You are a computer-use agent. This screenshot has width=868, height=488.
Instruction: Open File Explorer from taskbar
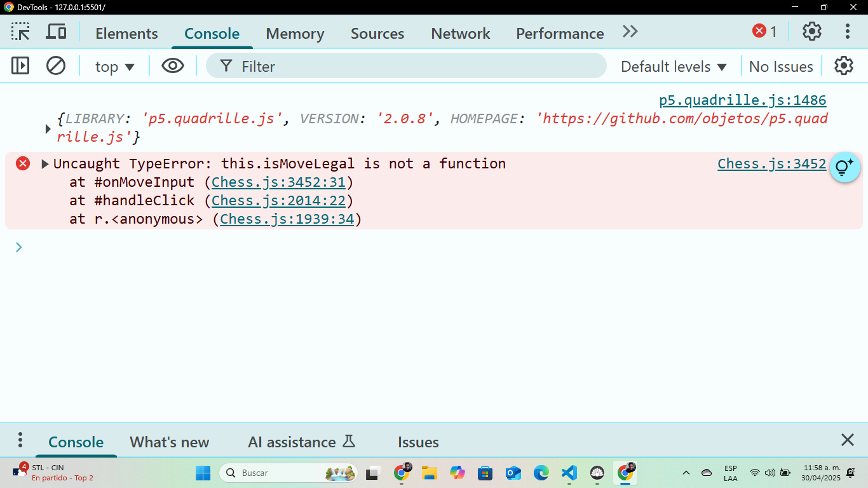coord(430,473)
